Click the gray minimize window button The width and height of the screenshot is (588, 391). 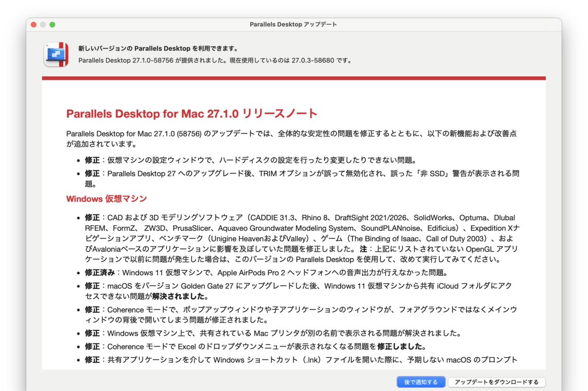coord(43,24)
